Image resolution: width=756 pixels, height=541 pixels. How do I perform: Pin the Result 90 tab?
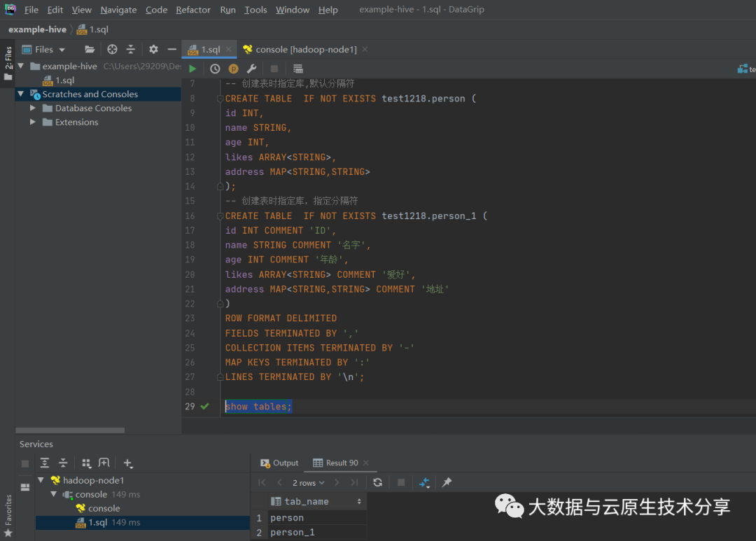pos(447,483)
